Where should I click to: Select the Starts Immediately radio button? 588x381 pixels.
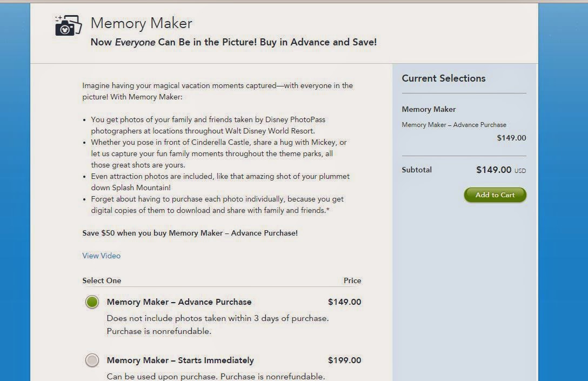(92, 360)
